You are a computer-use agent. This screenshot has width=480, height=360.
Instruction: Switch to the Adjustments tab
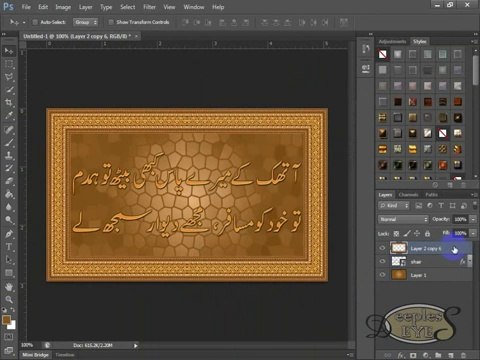pos(392,42)
